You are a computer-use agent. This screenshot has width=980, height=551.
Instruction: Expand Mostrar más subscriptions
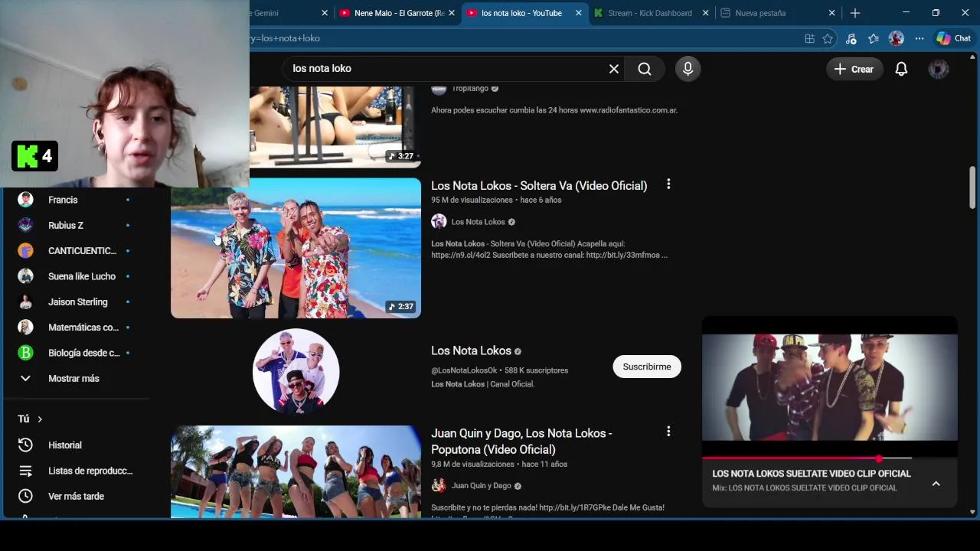click(x=74, y=378)
